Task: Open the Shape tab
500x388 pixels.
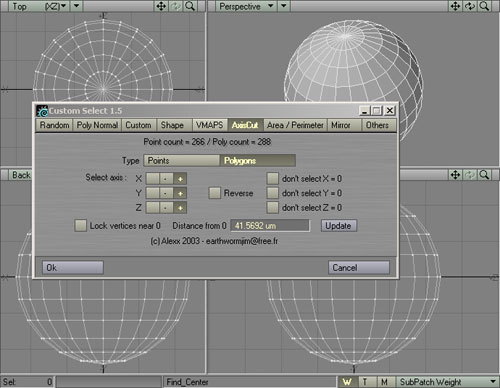Action: (174, 125)
